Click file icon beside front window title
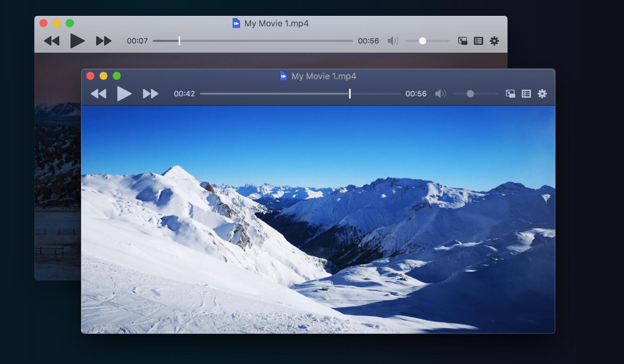Screen dimensions: 624x364 (x=283, y=76)
